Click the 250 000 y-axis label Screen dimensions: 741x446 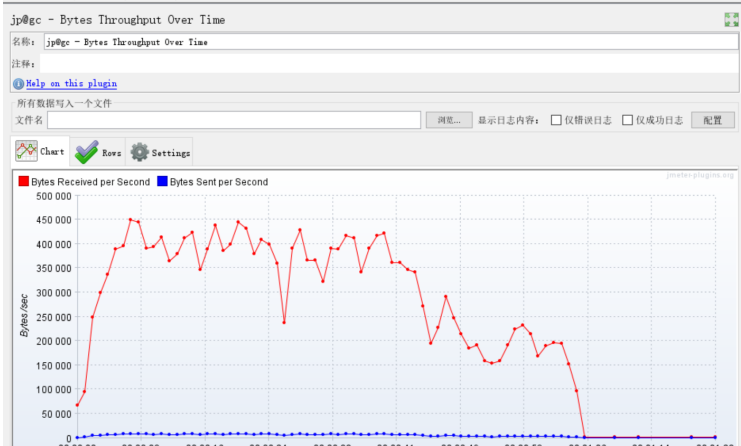54,317
